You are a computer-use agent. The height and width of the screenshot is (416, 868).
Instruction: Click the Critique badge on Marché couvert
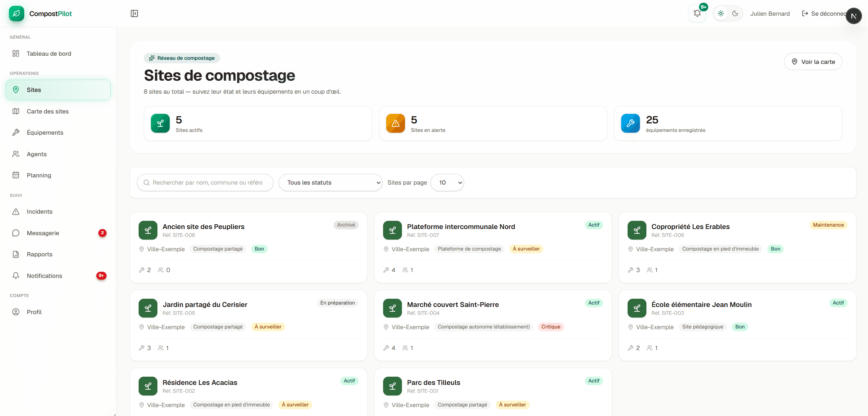[551, 327]
